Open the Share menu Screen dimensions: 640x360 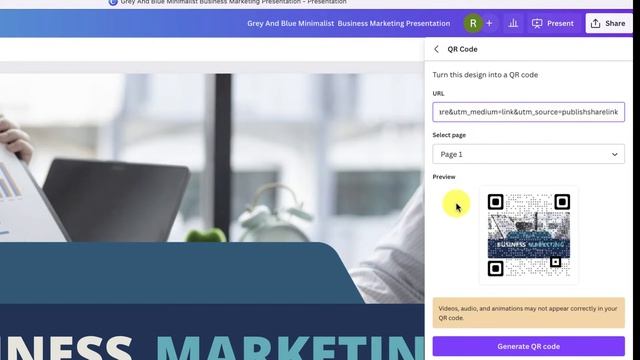(608, 24)
